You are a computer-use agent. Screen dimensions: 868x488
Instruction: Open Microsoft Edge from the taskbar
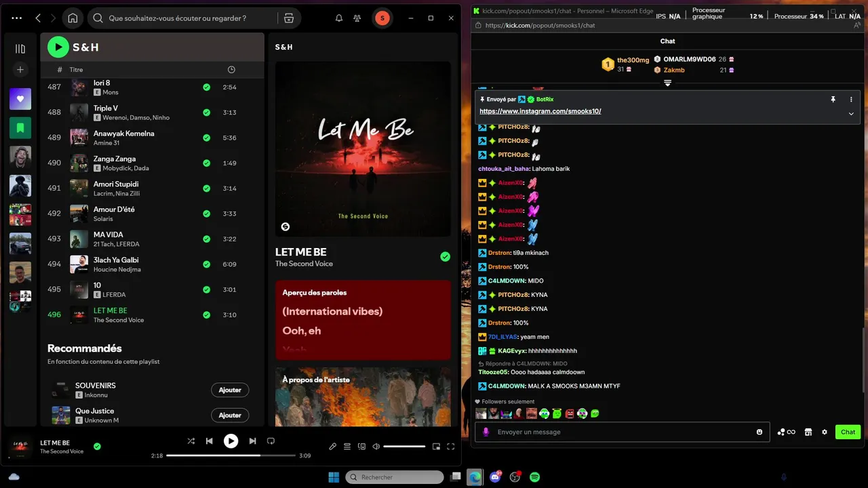[475, 477]
